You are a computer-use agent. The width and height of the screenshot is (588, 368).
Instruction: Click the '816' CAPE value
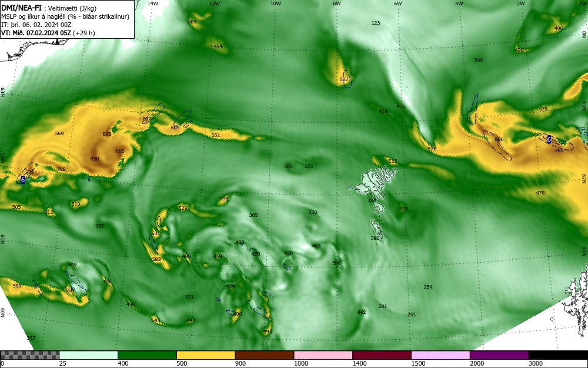pyautogui.click(x=119, y=152)
